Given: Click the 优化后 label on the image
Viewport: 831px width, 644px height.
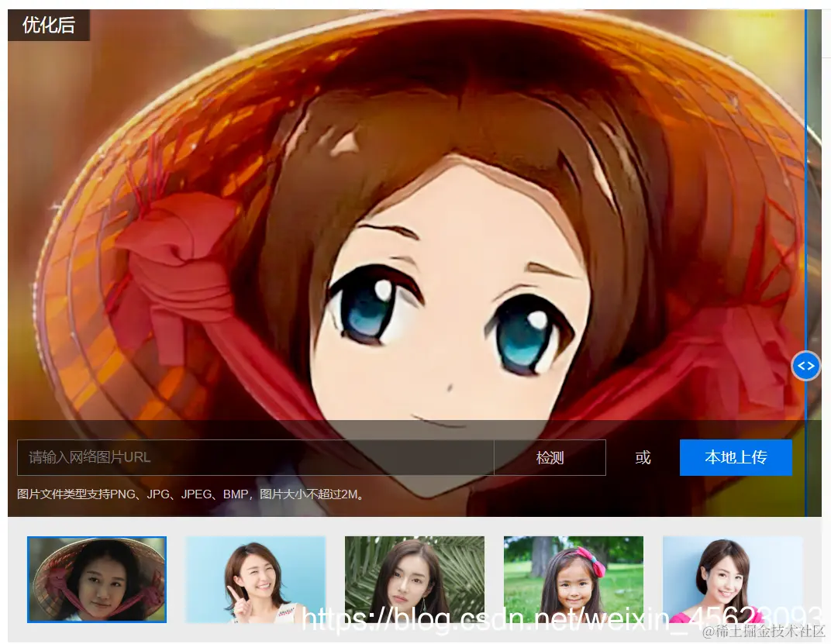Looking at the screenshot, I should (49, 25).
